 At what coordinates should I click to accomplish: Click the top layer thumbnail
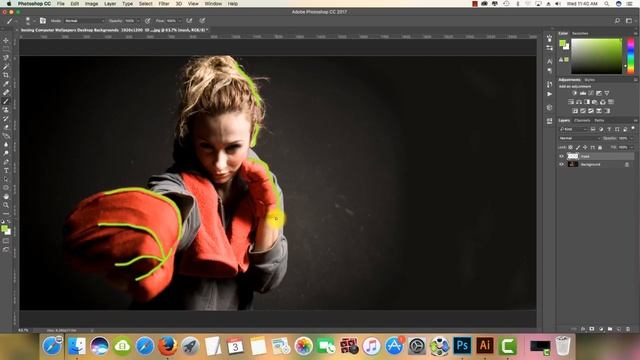[x=573, y=156]
